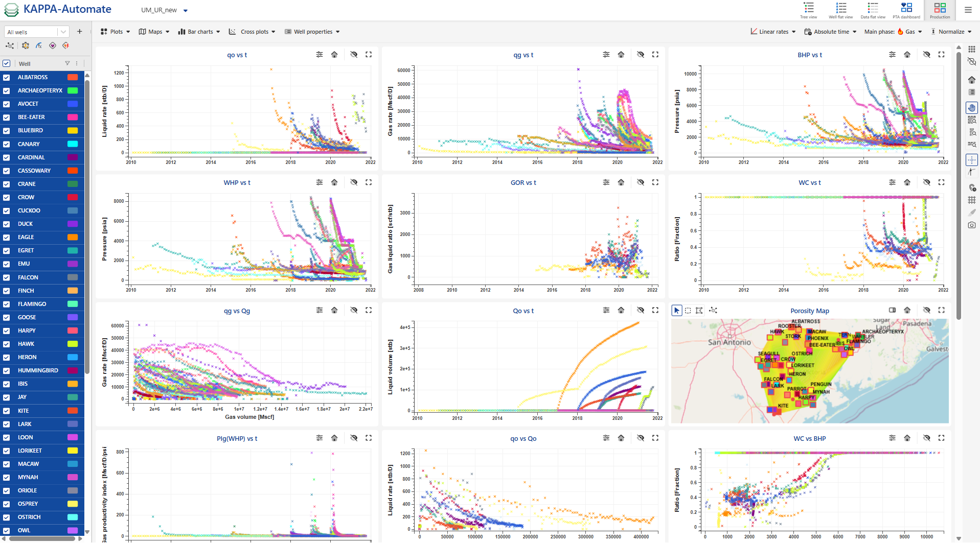Select the lasso selection tool on the Porosity Map
Screen dimensions: 980x543
click(699, 310)
